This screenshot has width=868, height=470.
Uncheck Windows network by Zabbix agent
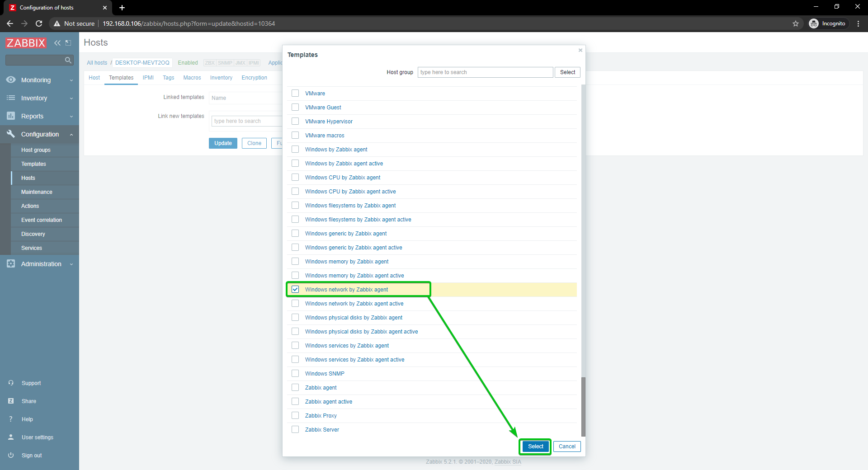[x=295, y=289]
